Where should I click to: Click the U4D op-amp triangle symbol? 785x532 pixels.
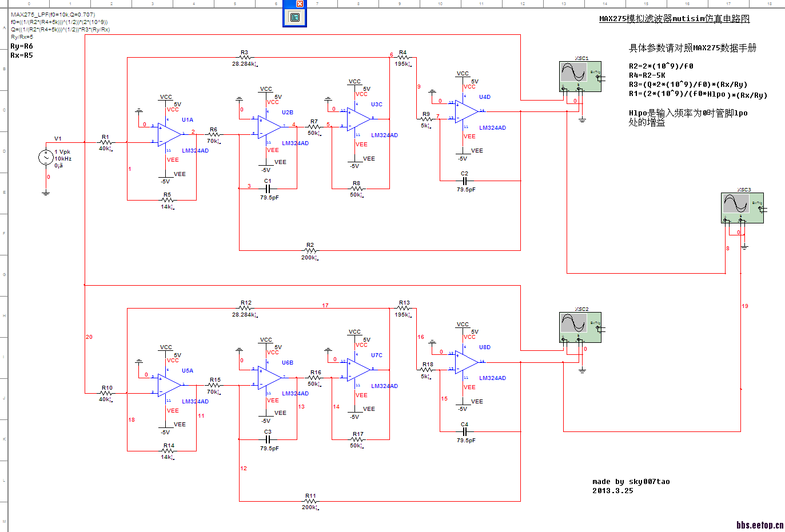point(467,111)
